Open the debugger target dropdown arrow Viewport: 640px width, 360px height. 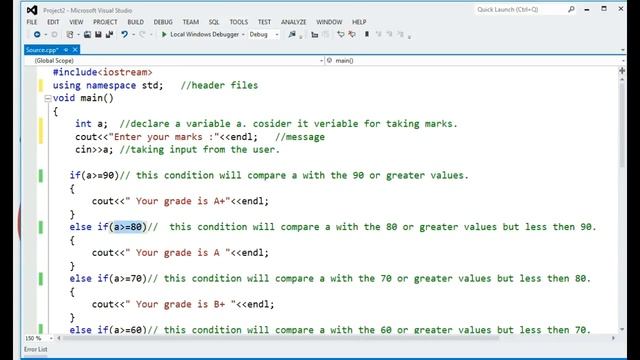pos(243,35)
